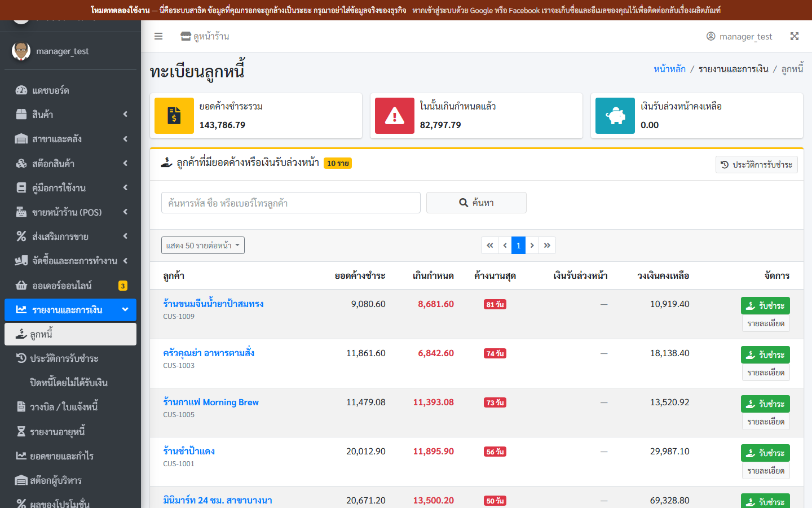This screenshot has width=812, height=508.
Task: Collapse รายงานและการเงิน menu section
Action: pyautogui.click(x=70, y=310)
